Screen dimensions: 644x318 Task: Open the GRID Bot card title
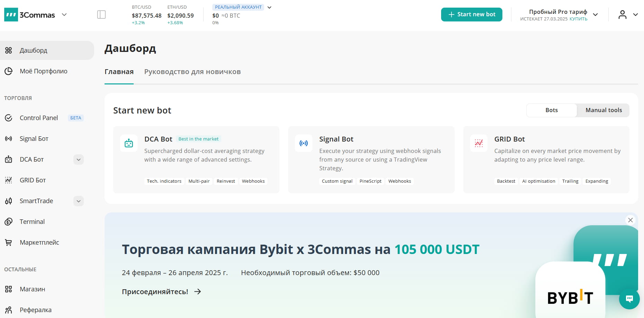509,139
